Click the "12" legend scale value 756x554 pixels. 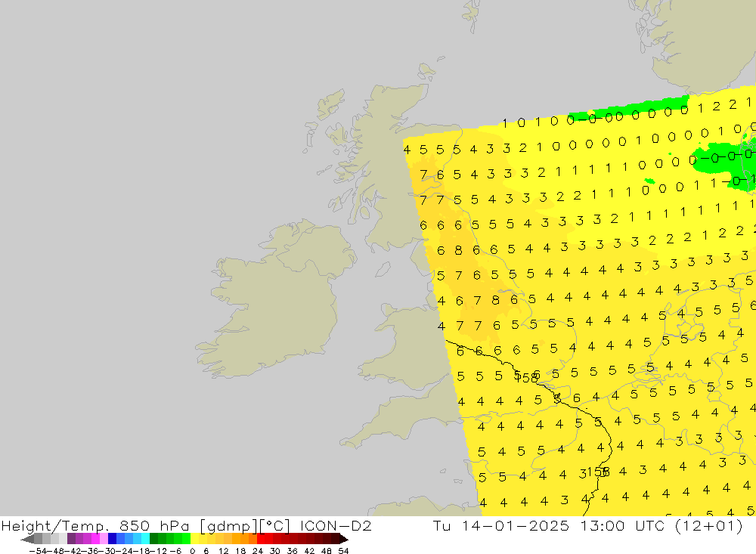pyautogui.click(x=223, y=550)
